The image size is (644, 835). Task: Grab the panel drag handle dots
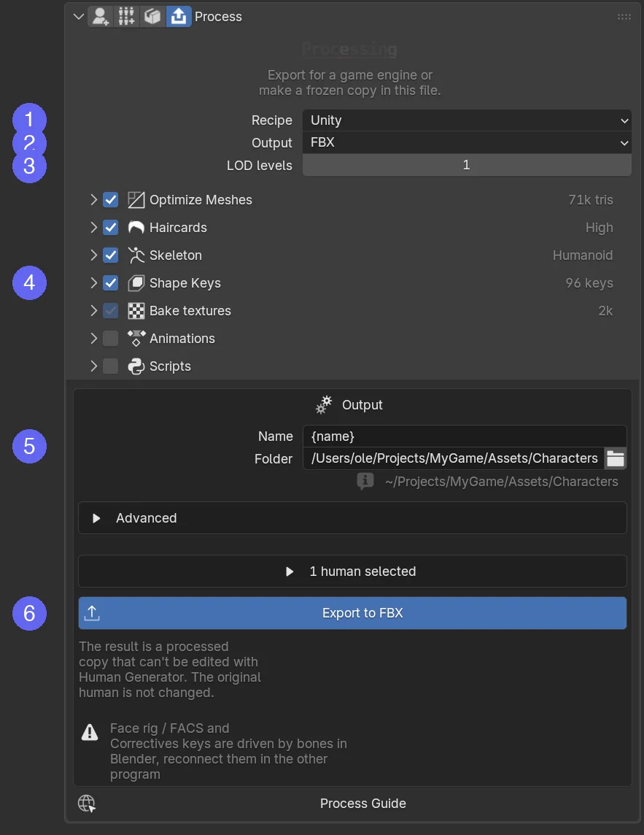(624, 17)
